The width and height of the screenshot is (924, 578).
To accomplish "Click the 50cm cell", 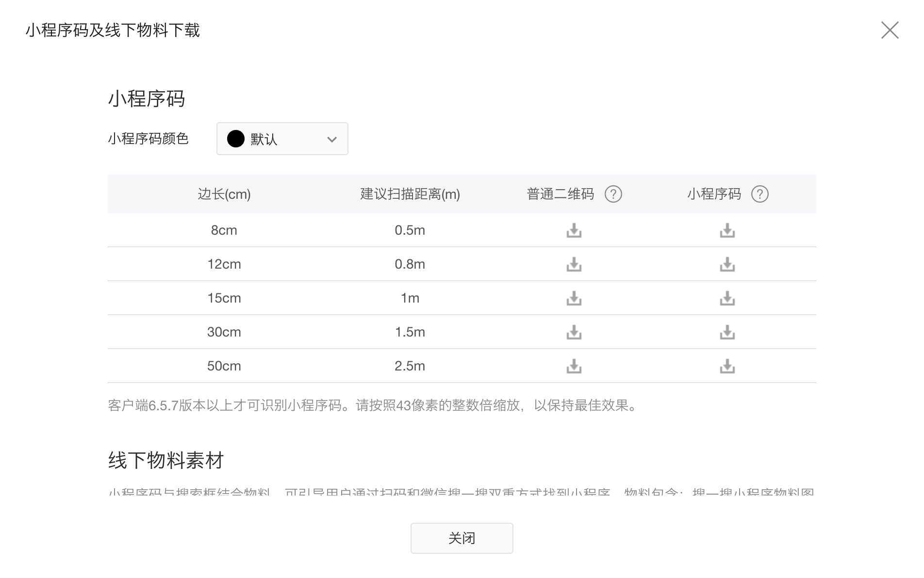I will 224,366.
